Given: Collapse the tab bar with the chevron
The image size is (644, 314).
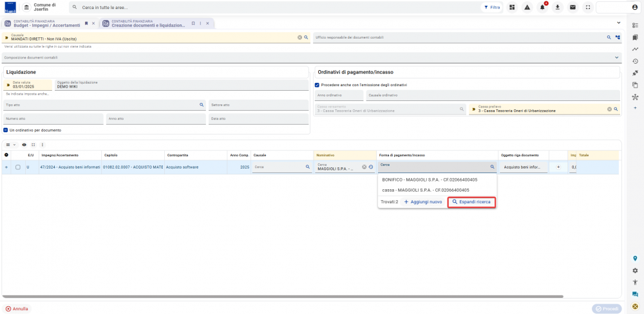Looking at the screenshot, I should 618,22.
